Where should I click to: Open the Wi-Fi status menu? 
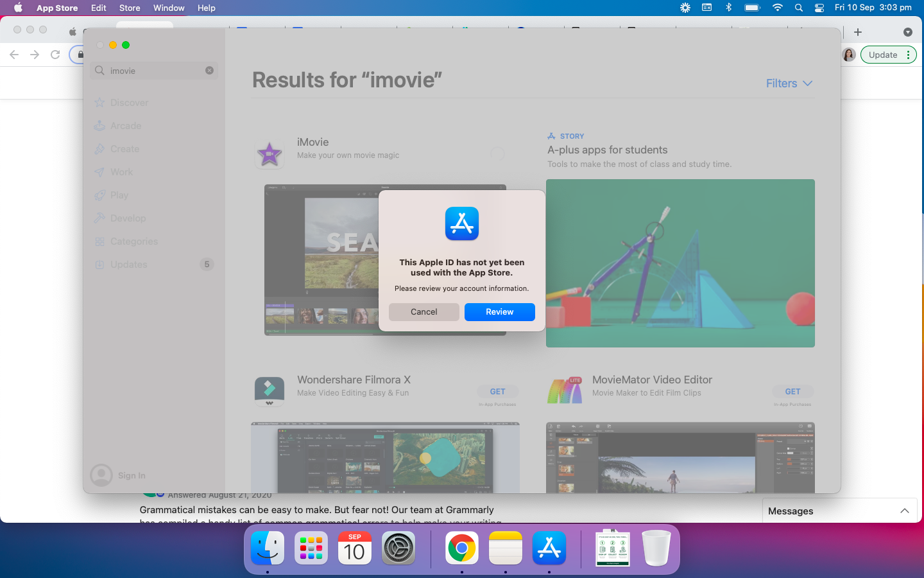pyautogui.click(x=777, y=8)
